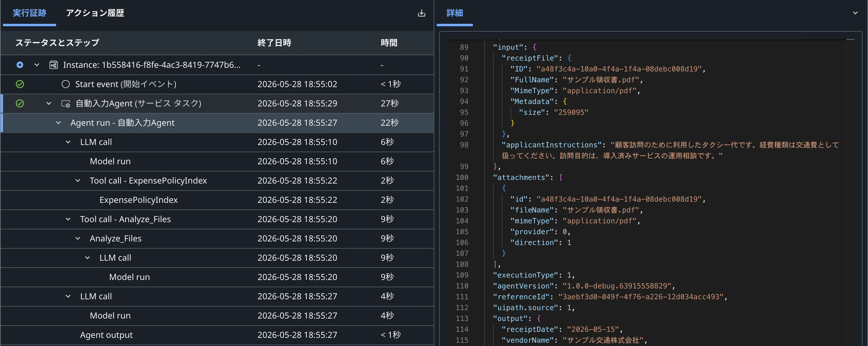
Task: Click the "uipath.source" key
Action: [525, 308]
